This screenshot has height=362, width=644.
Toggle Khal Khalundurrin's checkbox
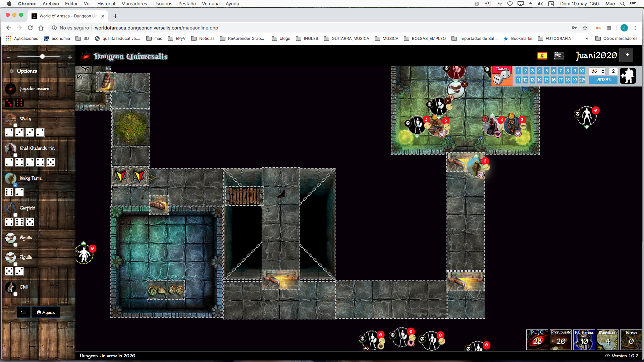click(15, 155)
